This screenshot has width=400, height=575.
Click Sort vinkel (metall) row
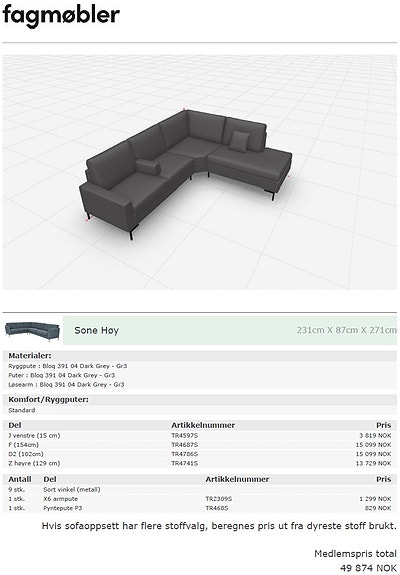[200, 490]
